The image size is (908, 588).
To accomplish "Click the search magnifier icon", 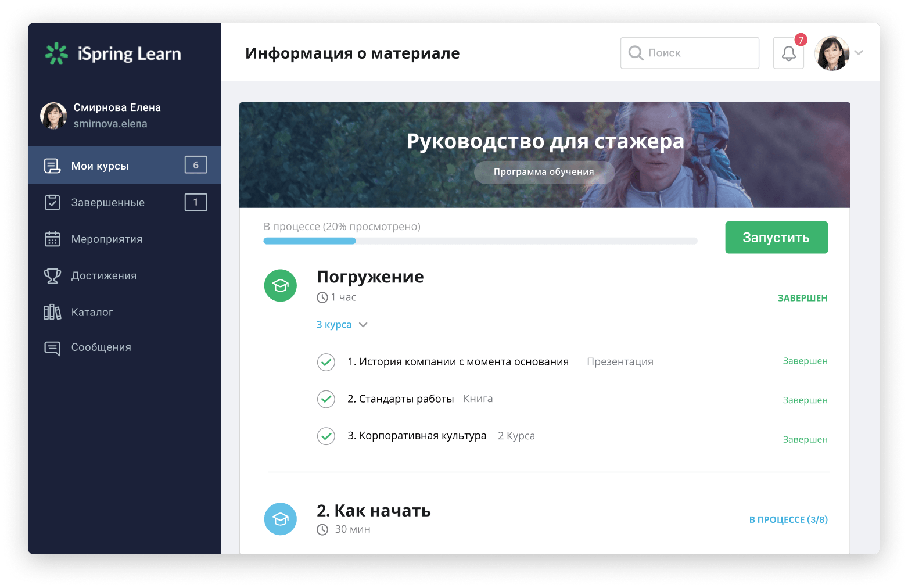I will [x=636, y=53].
